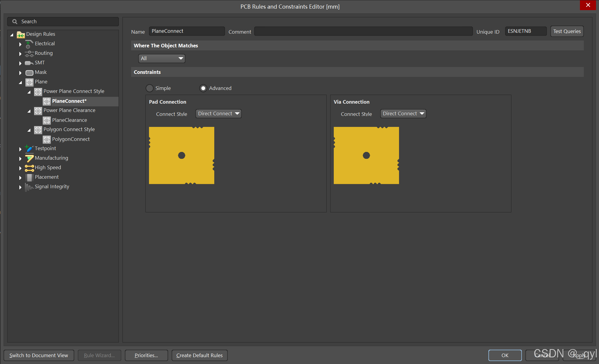Select the Simple constraints radio button
Viewport: 599px width, 364px height.
click(150, 88)
